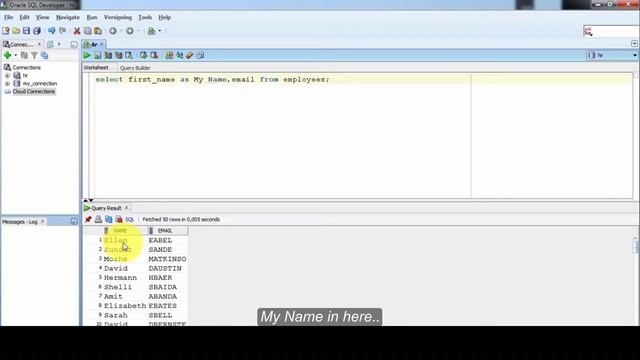Open the hr connection dropdown at worksheet right
640x360 pixels.
coord(635,56)
